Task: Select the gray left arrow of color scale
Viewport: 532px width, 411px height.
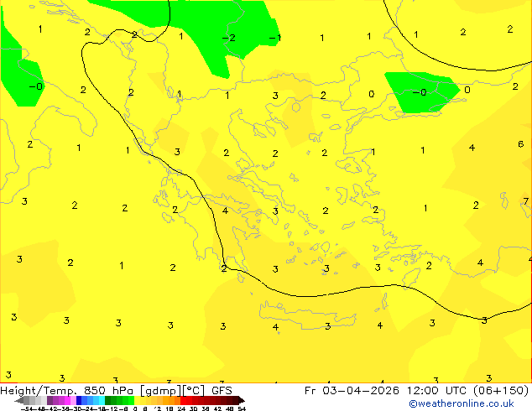Action: [x=19, y=400]
